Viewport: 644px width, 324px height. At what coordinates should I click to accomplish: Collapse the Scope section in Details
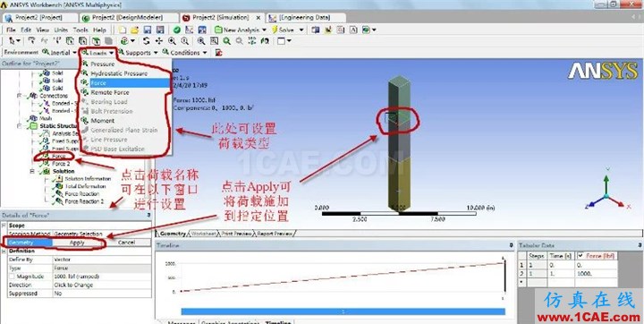4,226
